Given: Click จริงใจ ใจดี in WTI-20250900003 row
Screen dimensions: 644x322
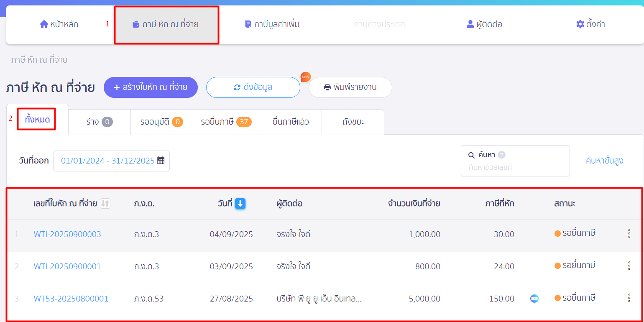Looking at the screenshot, I should point(293,234).
